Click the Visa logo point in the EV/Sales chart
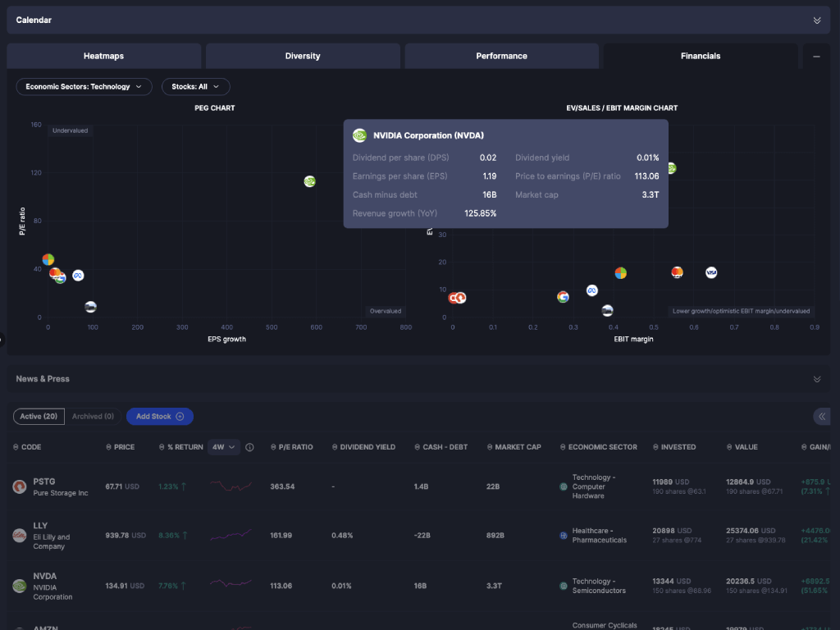 pyautogui.click(x=711, y=272)
